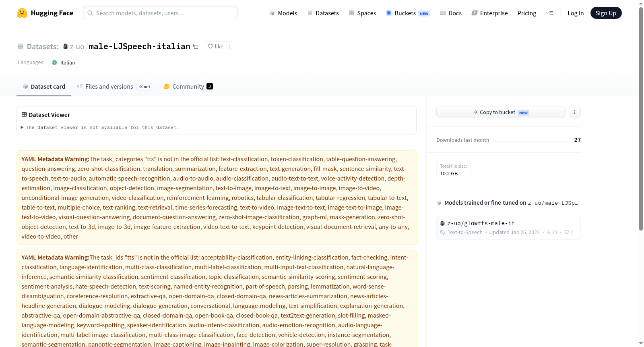The width and height of the screenshot is (644, 347).
Task: Click the Dataset Viewer table icon
Action: click(x=24, y=115)
